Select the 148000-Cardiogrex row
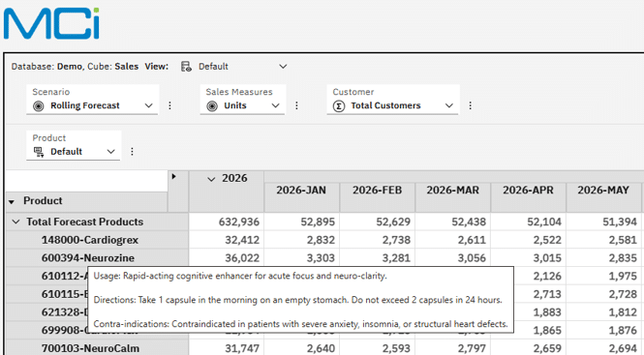 click(x=97, y=240)
